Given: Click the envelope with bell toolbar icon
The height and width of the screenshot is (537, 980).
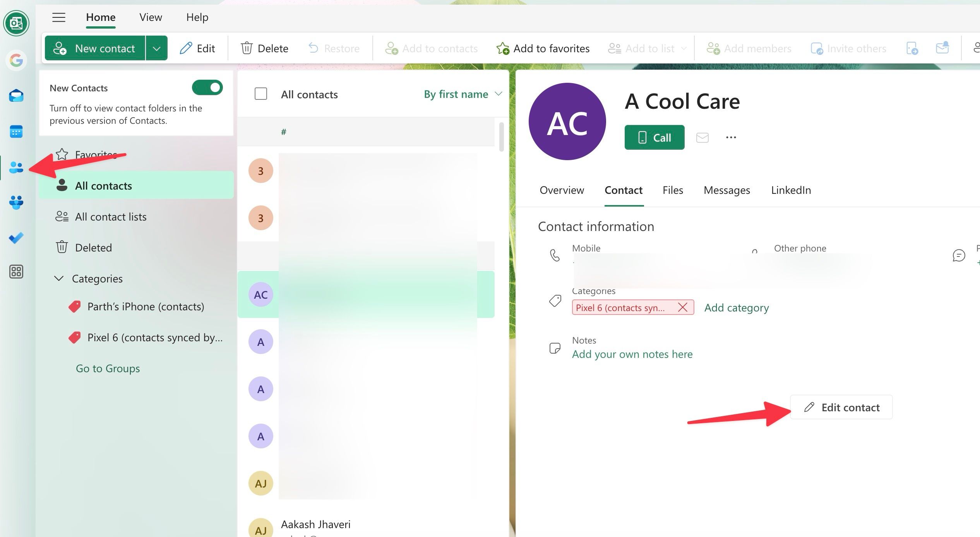Looking at the screenshot, I should (x=942, y=48).
